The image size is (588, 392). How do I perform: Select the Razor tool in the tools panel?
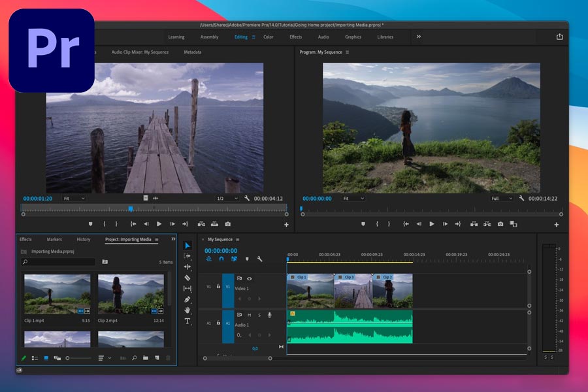tap(188, 278)
